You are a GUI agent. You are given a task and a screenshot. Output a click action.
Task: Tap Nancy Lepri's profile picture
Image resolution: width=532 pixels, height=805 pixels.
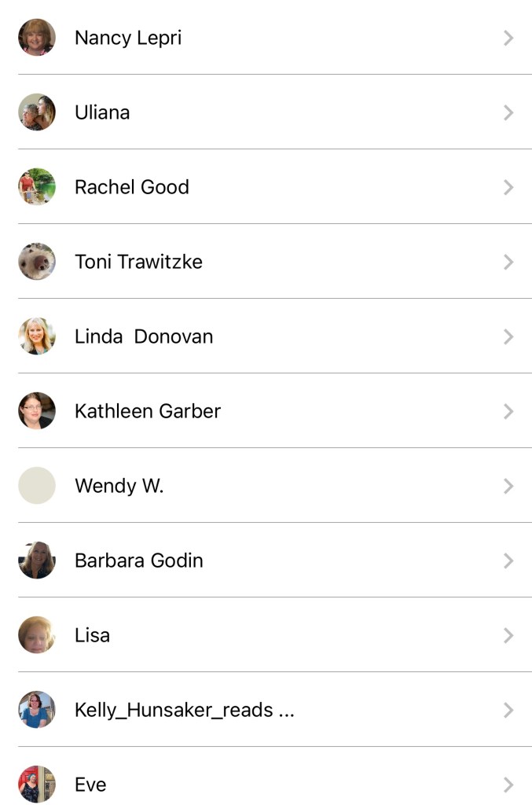tap(37, 38)
